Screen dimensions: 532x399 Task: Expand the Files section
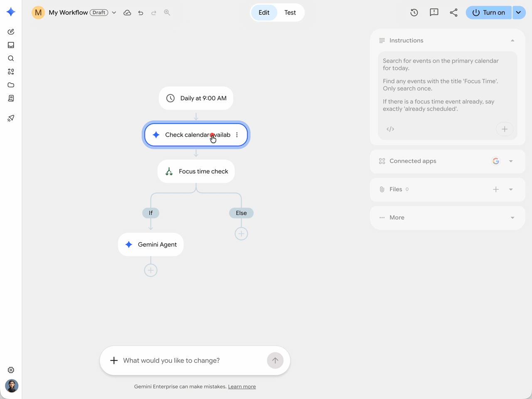[511, 190]
